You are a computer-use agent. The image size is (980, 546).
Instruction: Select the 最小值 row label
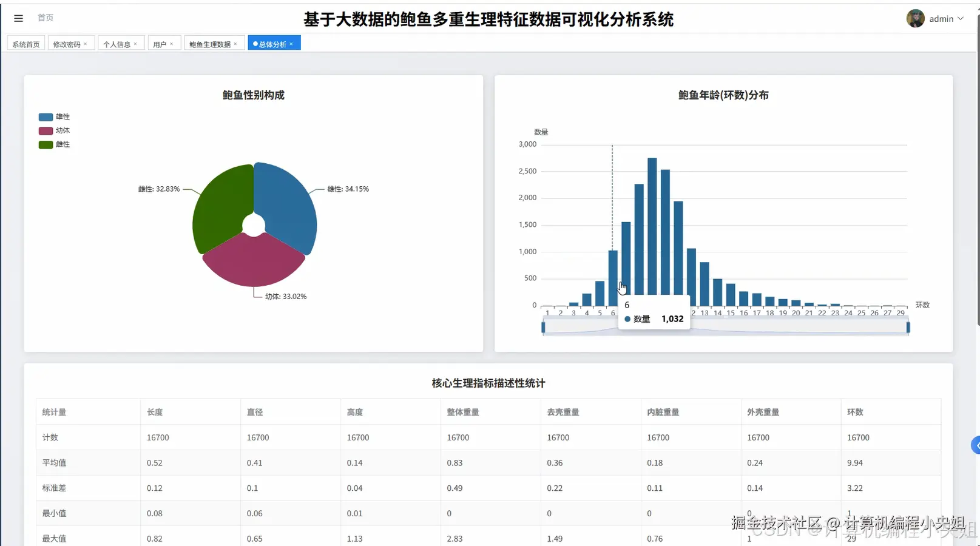point(54,513)
